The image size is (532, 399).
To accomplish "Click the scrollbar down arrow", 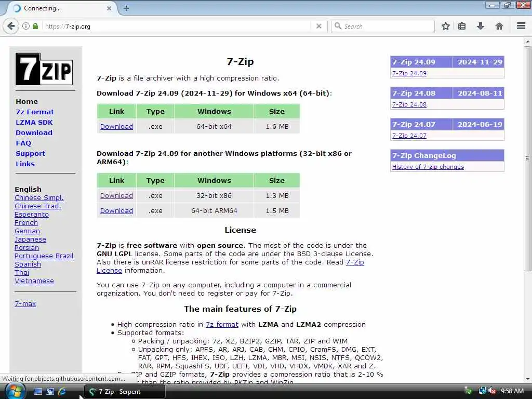I will (x=527, y=379).
